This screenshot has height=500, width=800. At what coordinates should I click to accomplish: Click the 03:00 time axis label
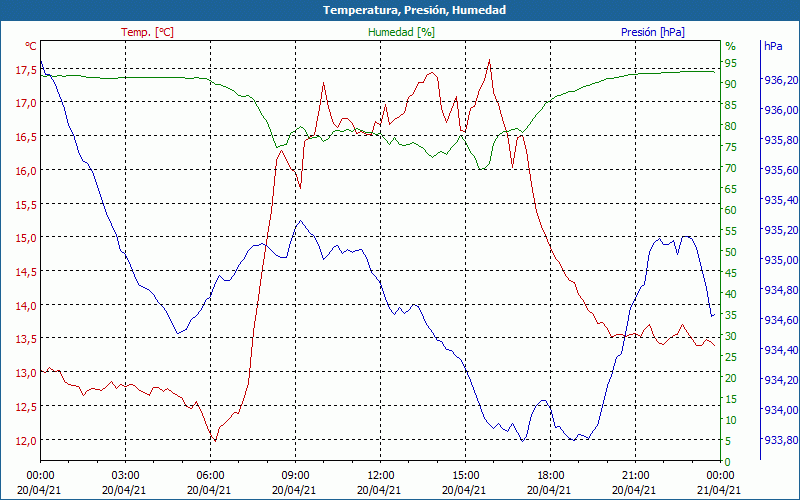[125, 476]
